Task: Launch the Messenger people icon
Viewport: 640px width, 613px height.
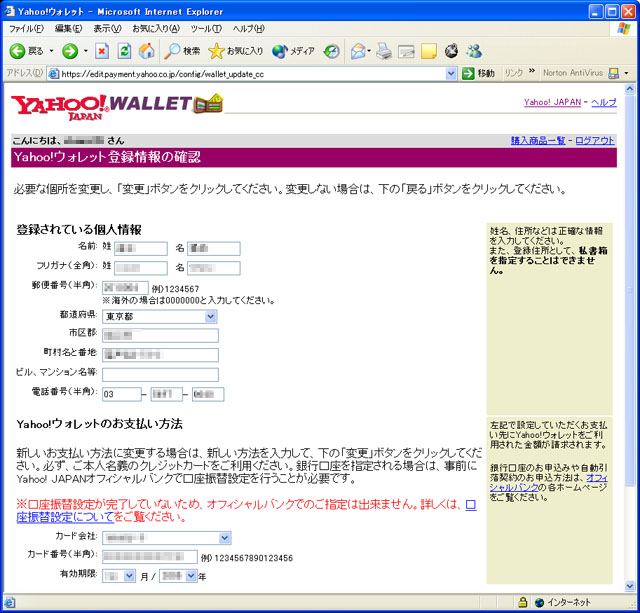Action: 474,51
